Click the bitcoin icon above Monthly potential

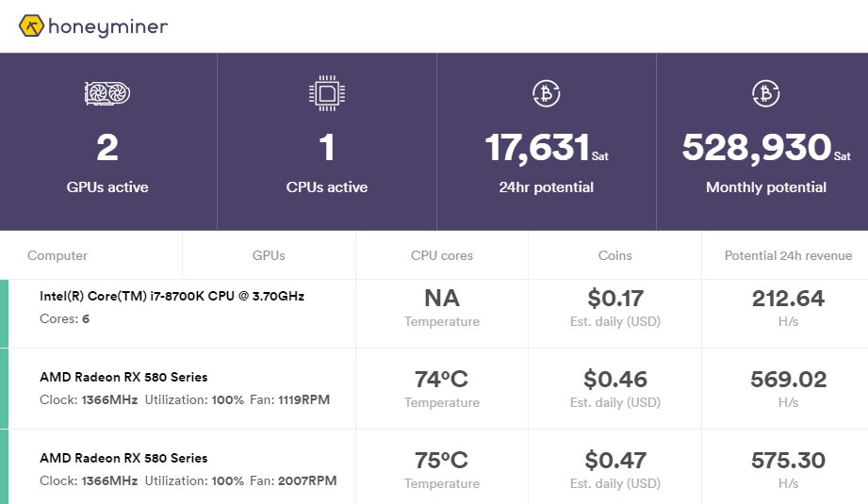766,93
